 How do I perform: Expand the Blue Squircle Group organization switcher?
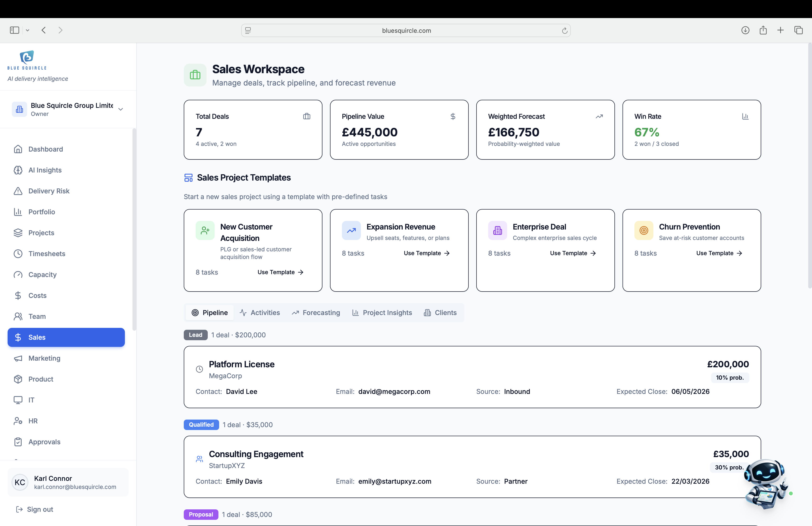pyautogui.click(x=120, y=109)
